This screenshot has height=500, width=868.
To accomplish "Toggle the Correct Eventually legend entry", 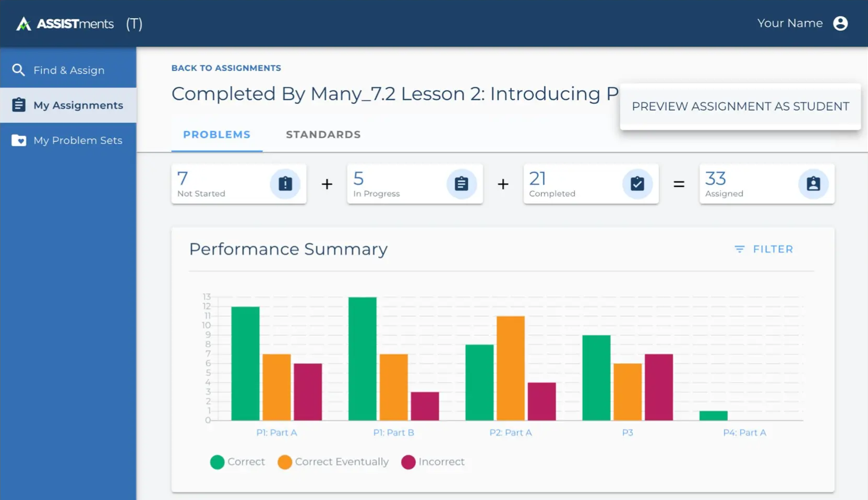I will [333, 462].
